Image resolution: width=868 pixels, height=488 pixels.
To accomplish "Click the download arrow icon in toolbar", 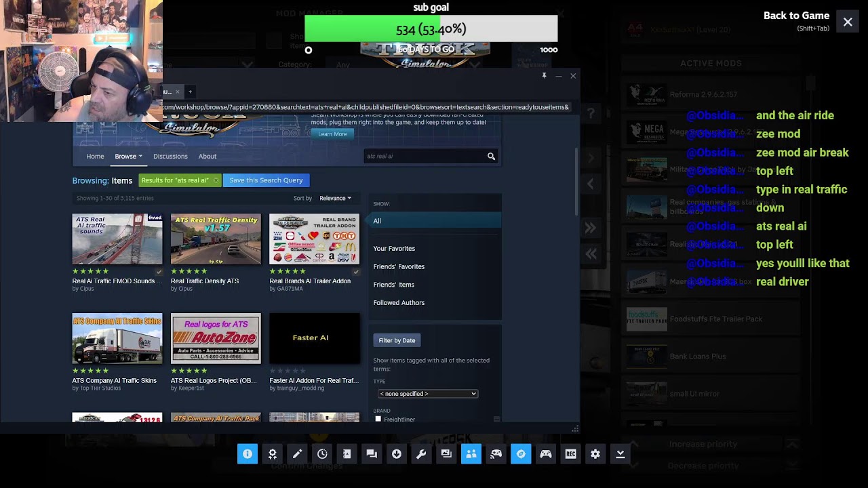I will tap(397, 454).
